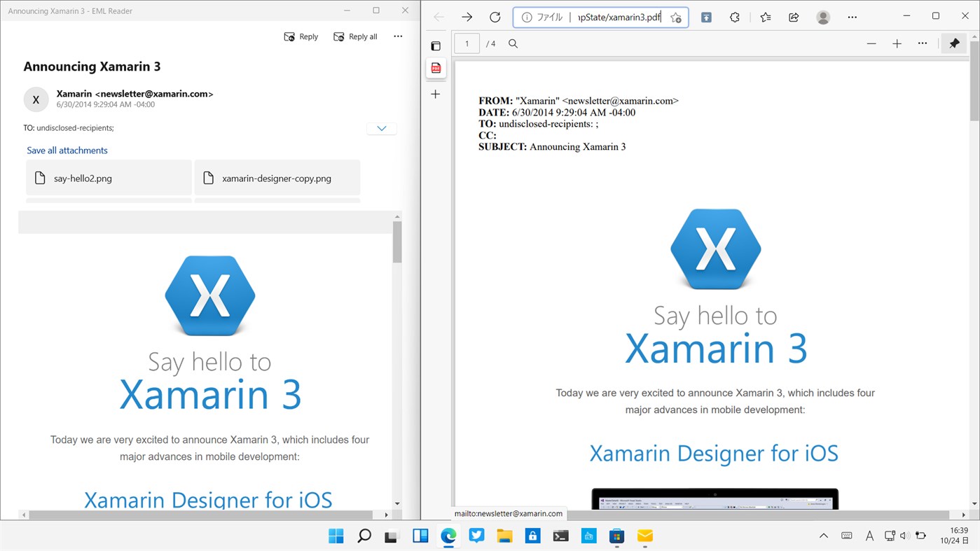980x551 pixels.
Task: Toggle the pin for the PDF toolbar
Action: (953, 43)
